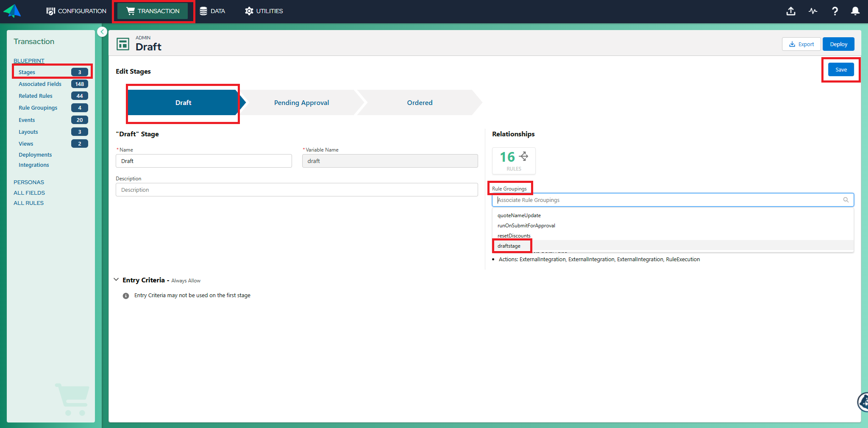Click the search magnifier in Rule Groupings
The width and height of the screenshot is (868, 428).
tap(846, 200)
